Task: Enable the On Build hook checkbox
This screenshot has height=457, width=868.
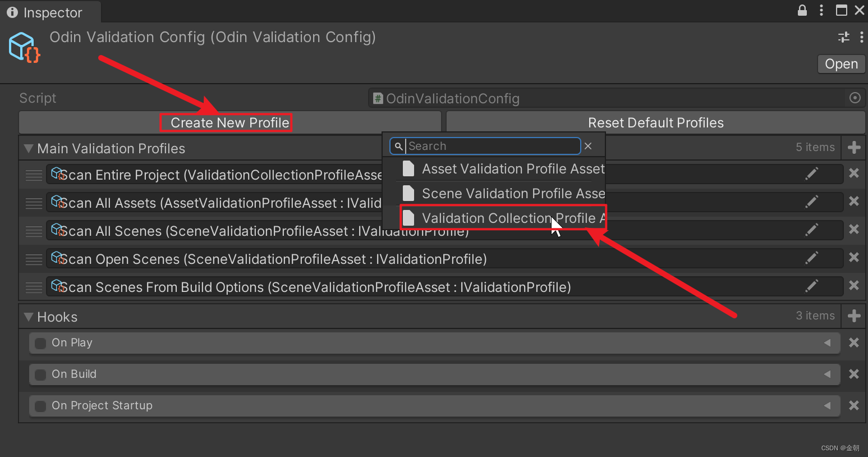Action: click(40, 374)
